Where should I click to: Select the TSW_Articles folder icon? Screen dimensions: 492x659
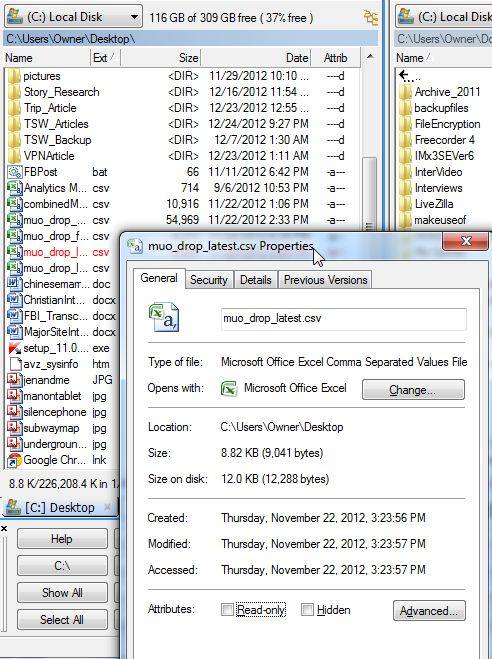(x=14, y=124)
